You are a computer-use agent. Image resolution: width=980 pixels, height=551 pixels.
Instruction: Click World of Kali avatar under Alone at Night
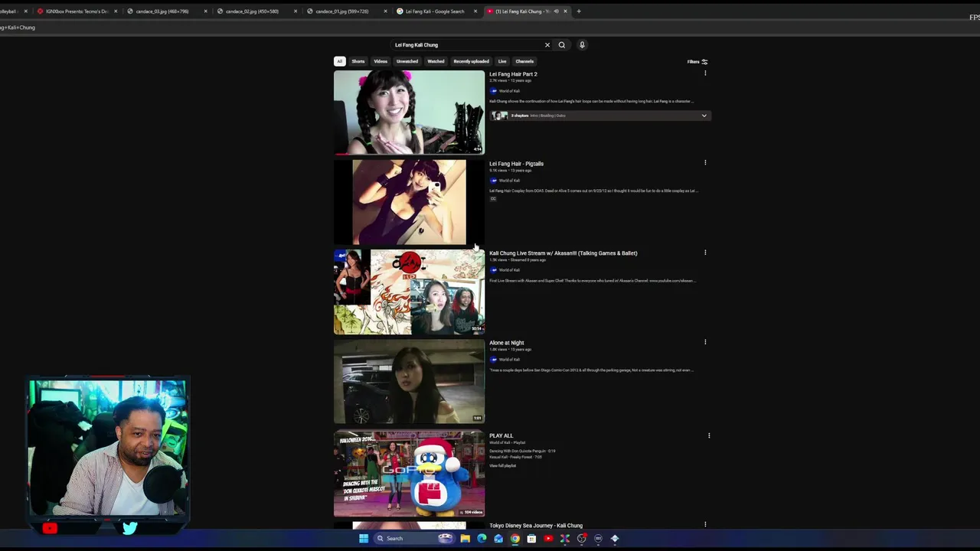pos(493,359)
